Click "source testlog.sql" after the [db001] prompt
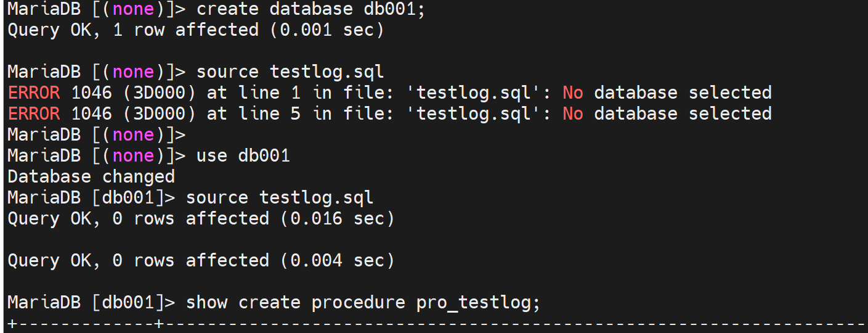868x333 pixels. [280, 198]
